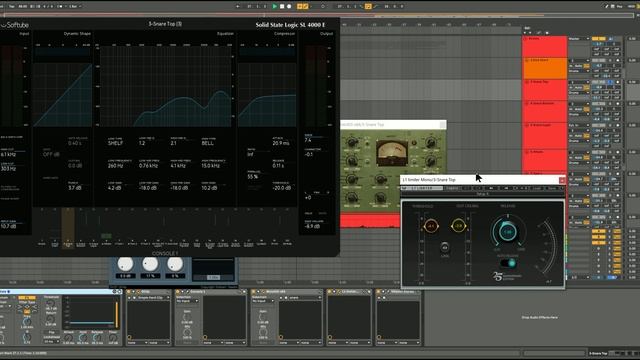The width and height of the screenshot is (640, 360).
Task: Click the VU meter on the green plugin
Action: click(x=391, y=152)
